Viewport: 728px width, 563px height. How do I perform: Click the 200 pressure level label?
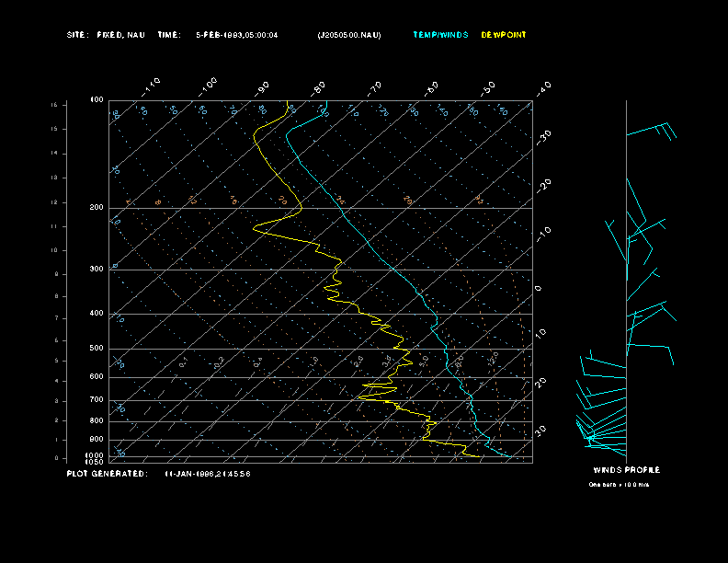(97, 208)
